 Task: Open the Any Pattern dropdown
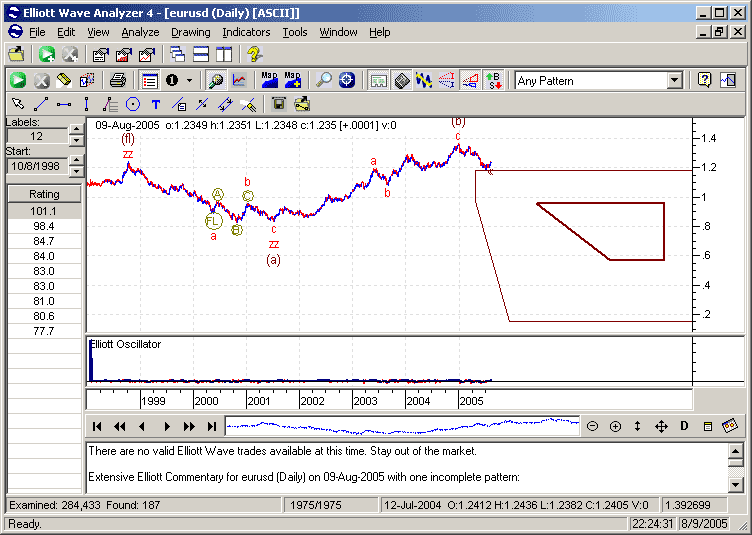pyautogui.click(x=674, y=81)
